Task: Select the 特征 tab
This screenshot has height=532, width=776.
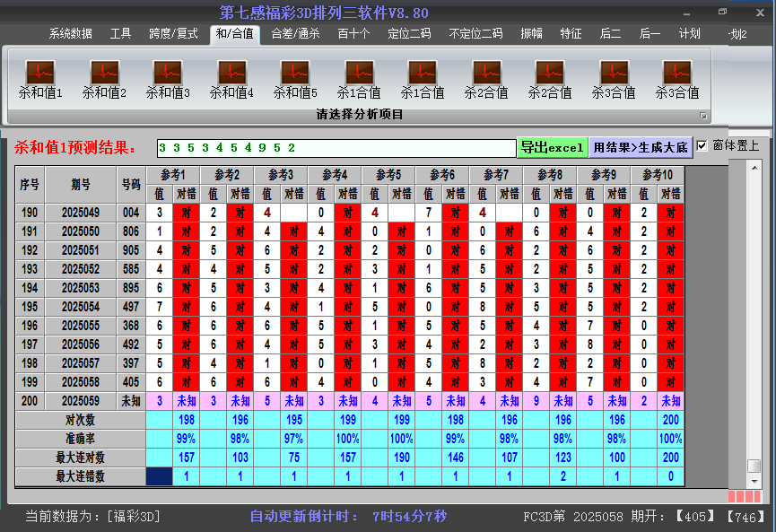Action: click(x=571, y=34)
